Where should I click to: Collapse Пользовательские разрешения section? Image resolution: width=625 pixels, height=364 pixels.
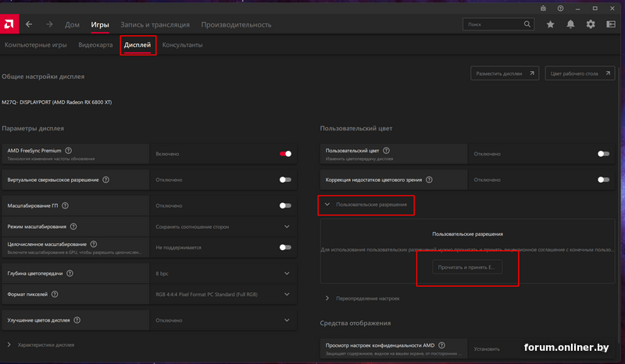[x=327, y=205]
